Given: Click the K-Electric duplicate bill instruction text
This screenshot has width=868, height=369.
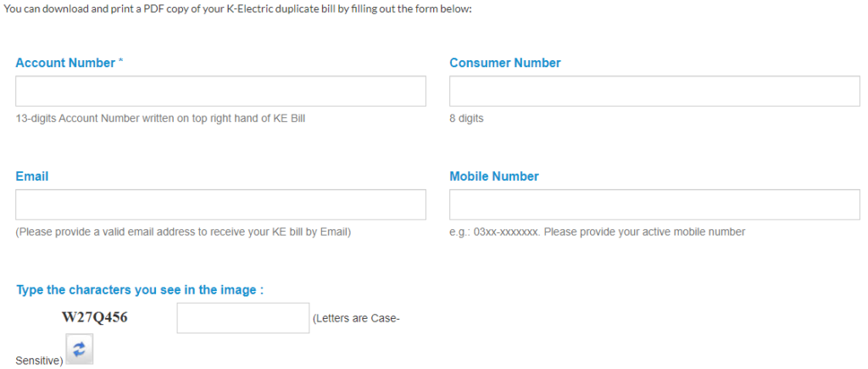Looking at the screenshot, I should [x=237, y=10].
